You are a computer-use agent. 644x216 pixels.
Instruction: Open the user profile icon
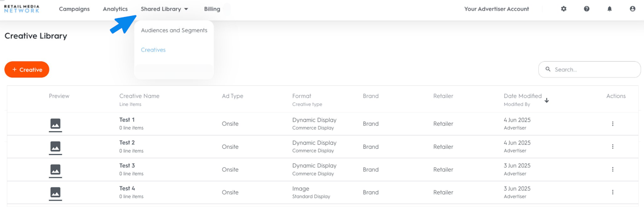(632, 9)
